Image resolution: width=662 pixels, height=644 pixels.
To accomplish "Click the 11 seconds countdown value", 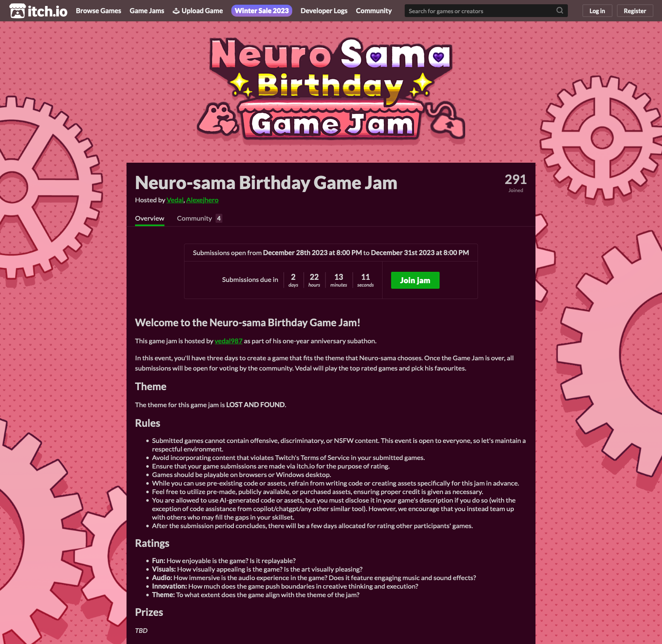I will pos(366,280).
